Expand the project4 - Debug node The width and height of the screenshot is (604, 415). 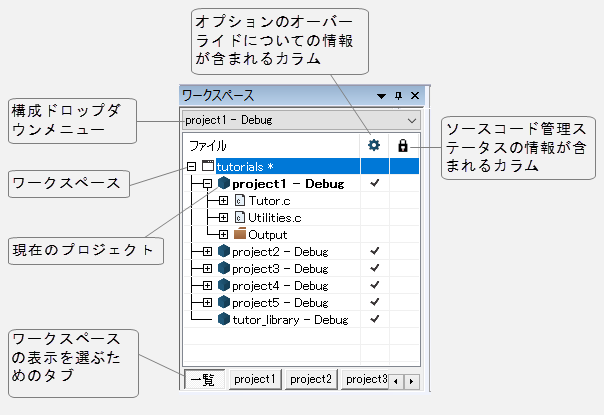click(207, 286)
